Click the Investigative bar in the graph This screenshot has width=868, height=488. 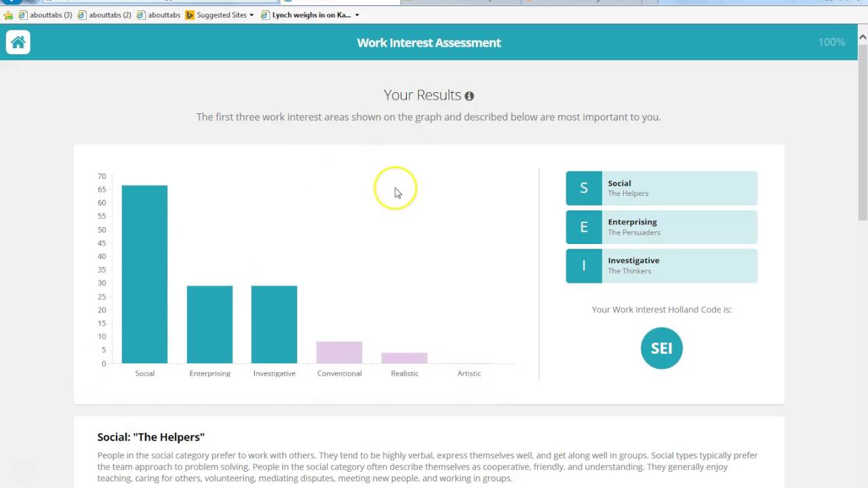point(274,325)
